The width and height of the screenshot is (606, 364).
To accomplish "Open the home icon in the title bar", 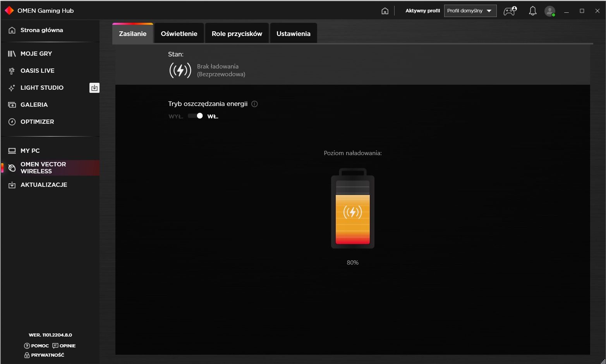I will tap(385, 11).
